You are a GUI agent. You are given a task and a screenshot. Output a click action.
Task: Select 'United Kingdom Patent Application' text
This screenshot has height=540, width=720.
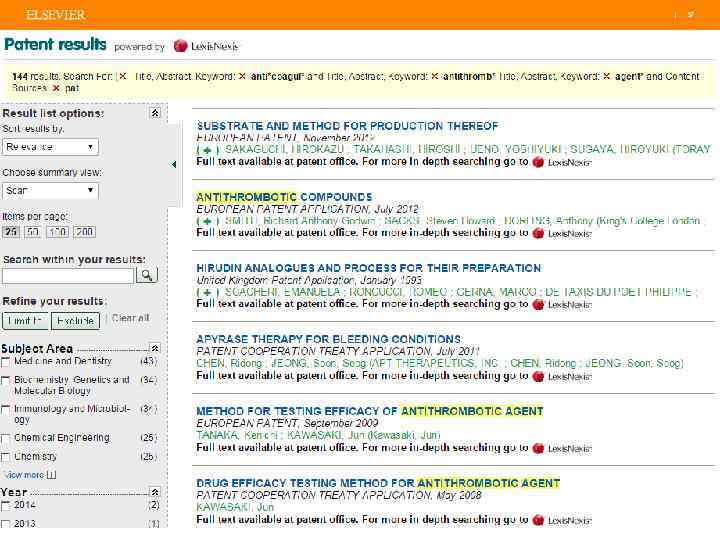276,280
